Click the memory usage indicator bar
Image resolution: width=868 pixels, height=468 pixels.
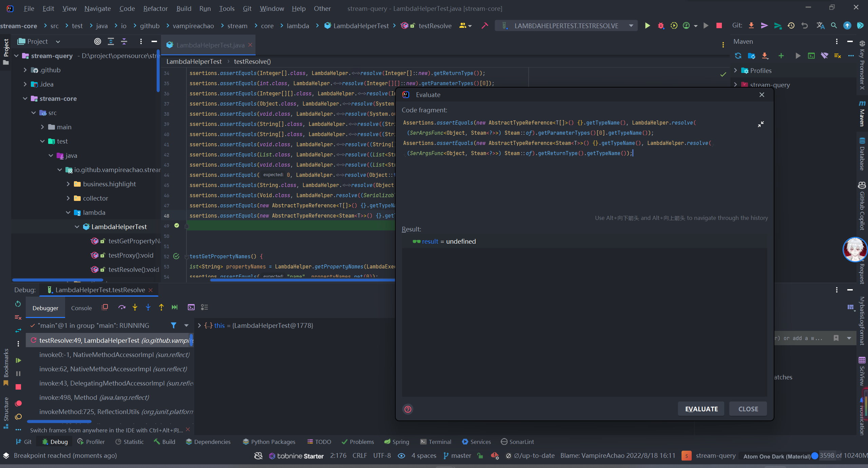click(x=843, y=456)
